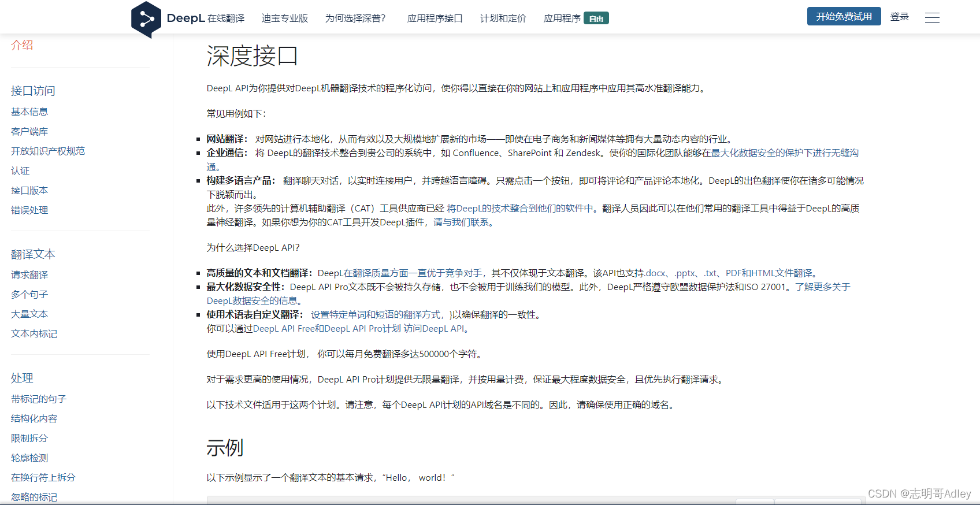Open 计划和定价 navigation item
The width and height of the screenshot is (980, 505).
(503, 18)
